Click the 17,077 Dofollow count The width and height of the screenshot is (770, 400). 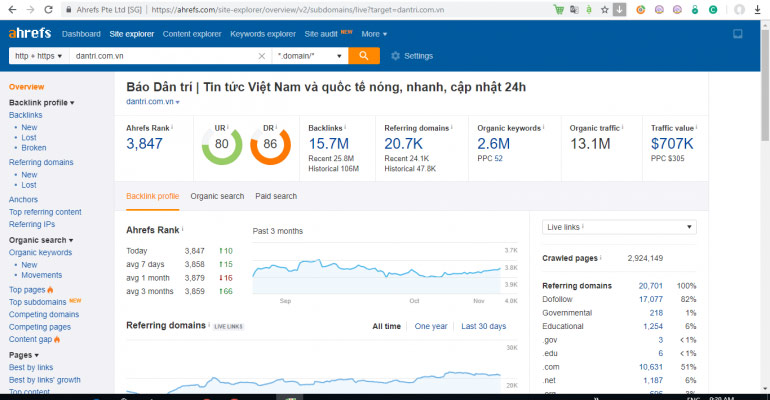(651, 299)
